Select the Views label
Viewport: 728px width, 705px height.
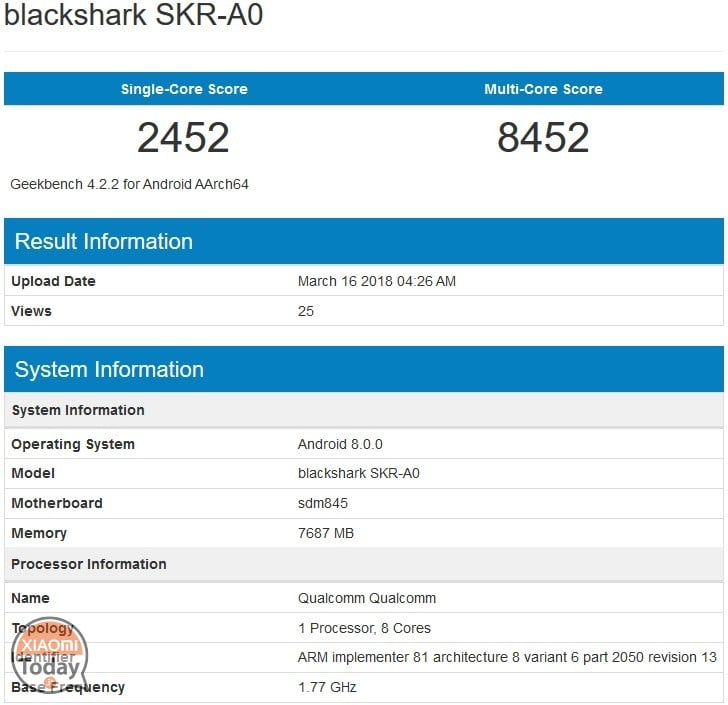[31, 311]
